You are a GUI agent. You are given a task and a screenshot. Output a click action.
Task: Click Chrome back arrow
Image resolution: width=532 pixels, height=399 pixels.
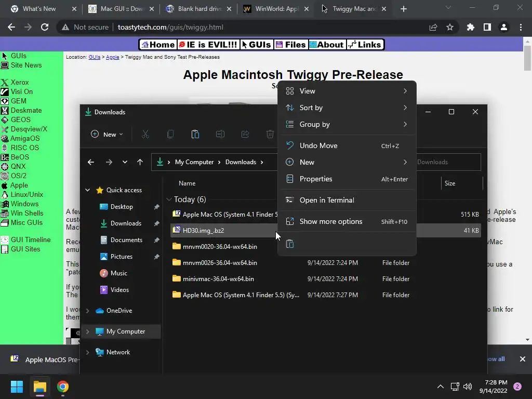coord(11,27)
